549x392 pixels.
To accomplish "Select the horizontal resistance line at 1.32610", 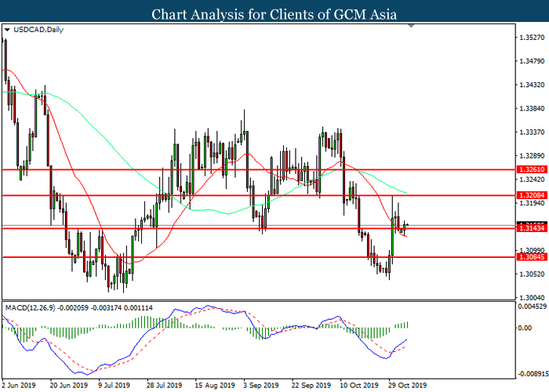I will coord(235,169).
